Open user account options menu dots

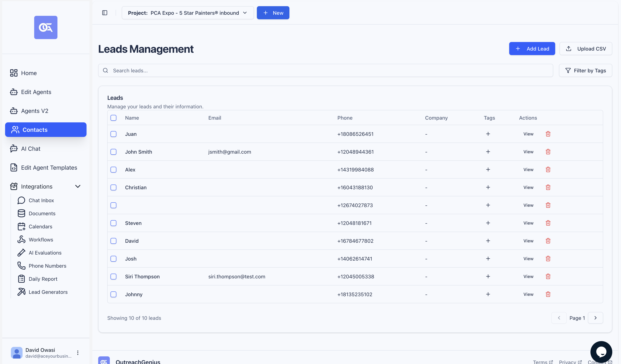78,353
